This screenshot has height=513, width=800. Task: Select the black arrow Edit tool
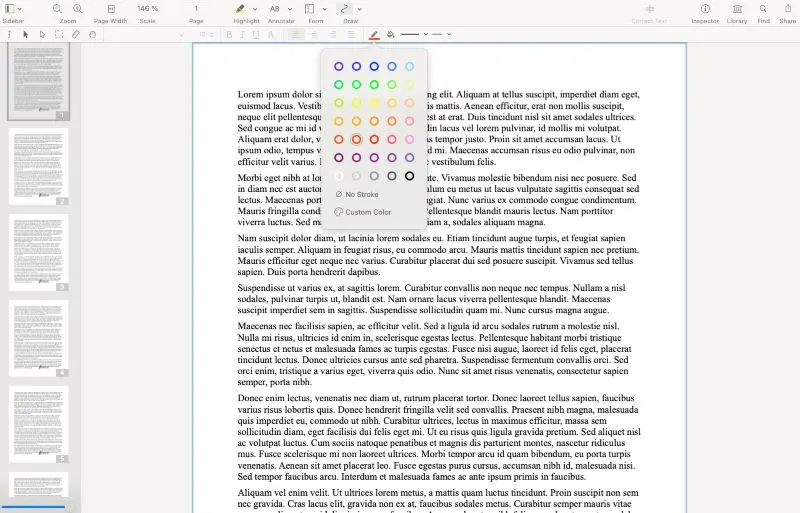coord(26,34)
